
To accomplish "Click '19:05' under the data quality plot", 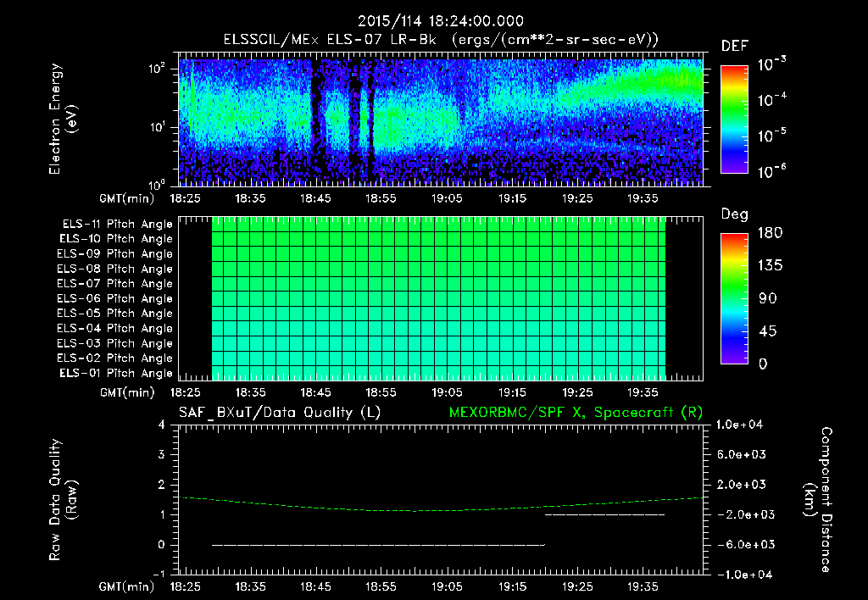I will 447,586.
